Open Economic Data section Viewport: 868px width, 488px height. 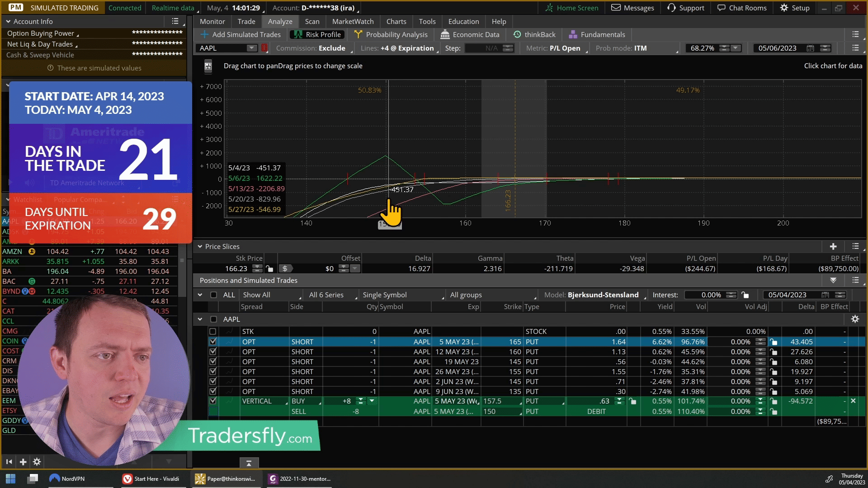[470, 34]
